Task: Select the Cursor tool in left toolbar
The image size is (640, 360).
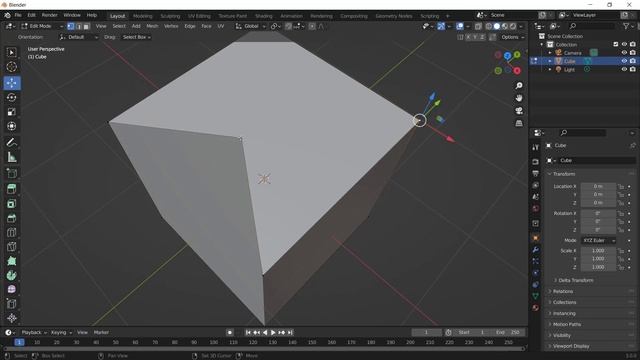Action: click(11, 67)
